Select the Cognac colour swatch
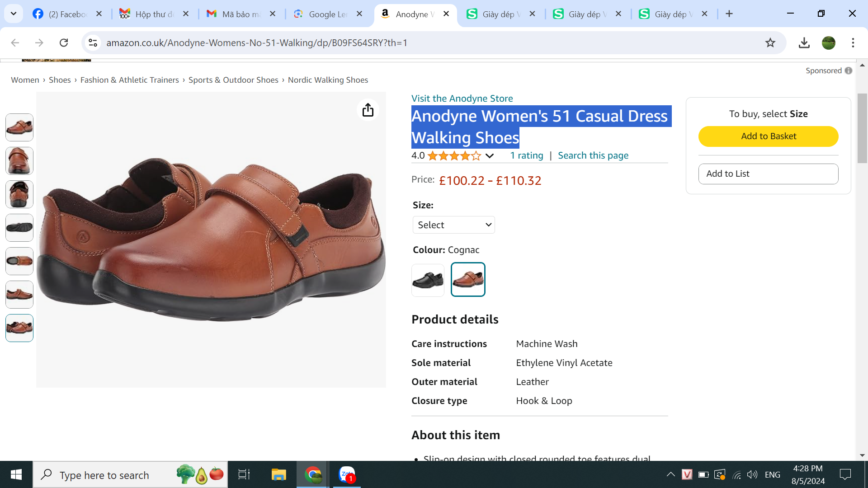 tap(468, 280)
